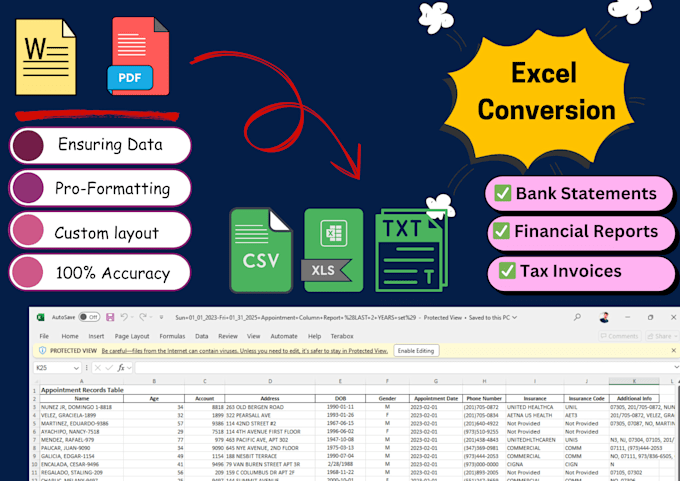Click the Redo arrow icon

143,317
